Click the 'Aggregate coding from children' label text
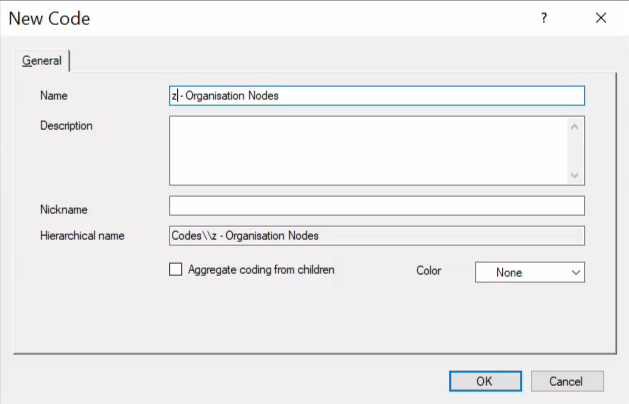 point(260,270)
